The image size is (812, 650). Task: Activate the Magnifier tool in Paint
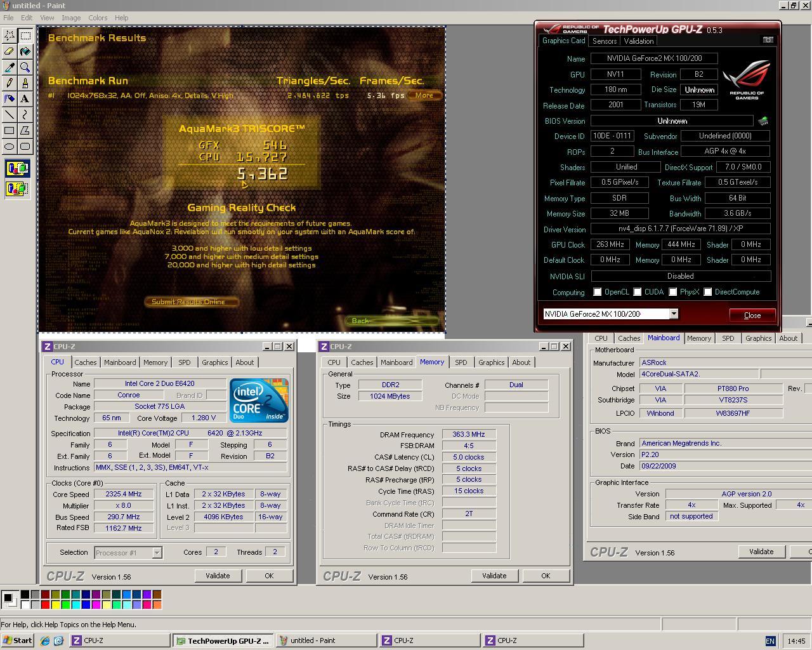coord(25,67)
